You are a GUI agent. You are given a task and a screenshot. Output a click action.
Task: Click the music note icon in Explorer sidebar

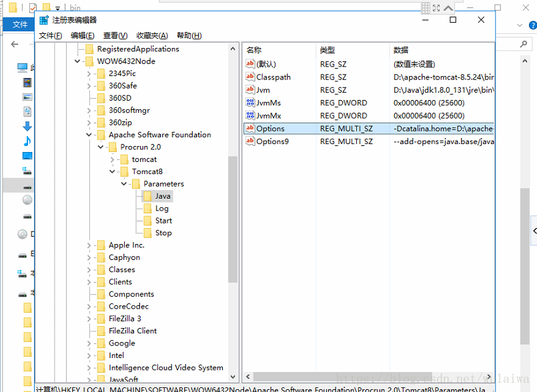point(27,141)
